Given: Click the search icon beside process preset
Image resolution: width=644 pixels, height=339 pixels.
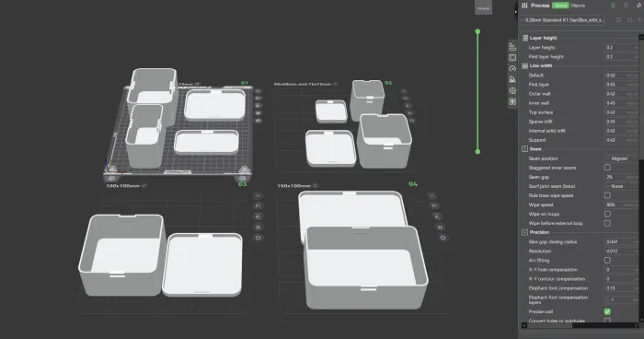Looking at the screenshot, I should [x=640, y=19].
